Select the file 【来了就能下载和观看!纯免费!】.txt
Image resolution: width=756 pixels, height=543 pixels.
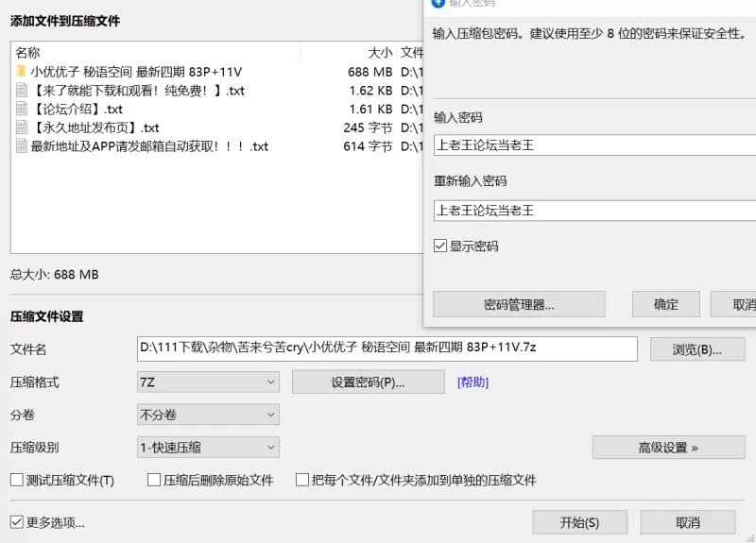[217, 91]
